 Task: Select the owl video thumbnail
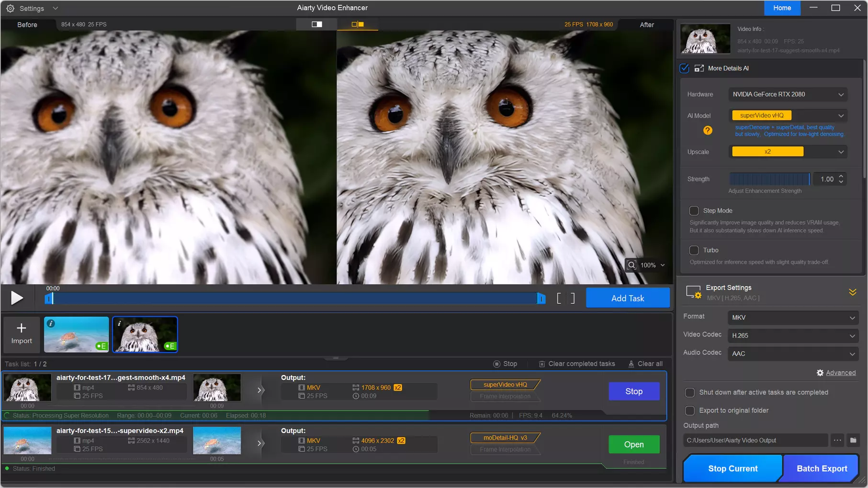click(145, 334)
